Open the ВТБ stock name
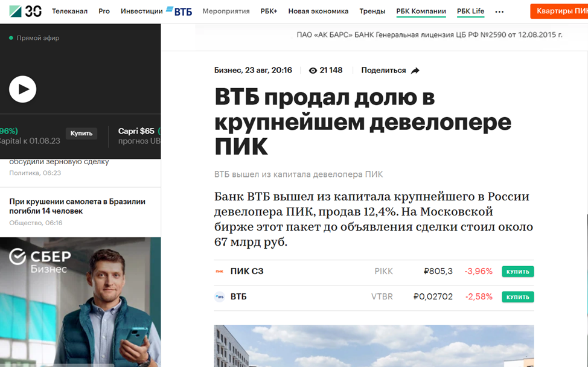This screenshot has height=367, width=588. pyautogui.click(x=238, y=297)
